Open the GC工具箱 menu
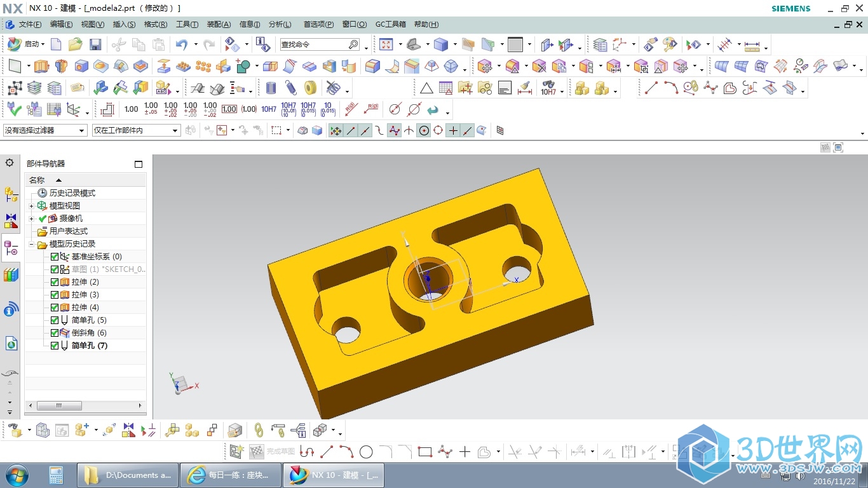The width and height of the screenshot is (868, 488). point(390,24)
